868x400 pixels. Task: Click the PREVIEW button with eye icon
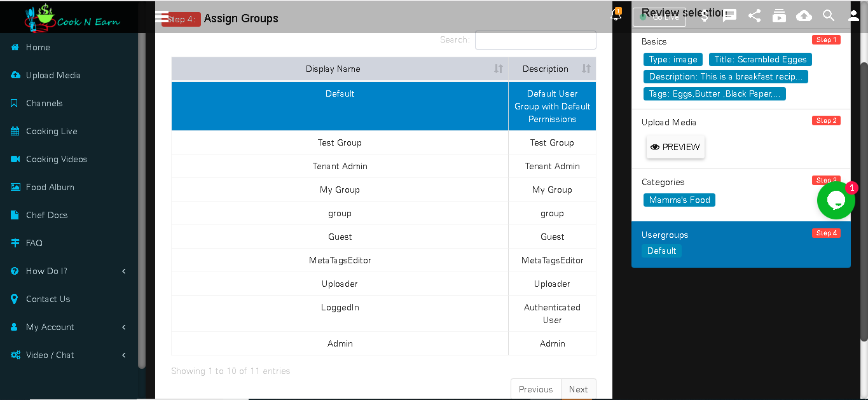pyautogui.click(x=675, y=147)
